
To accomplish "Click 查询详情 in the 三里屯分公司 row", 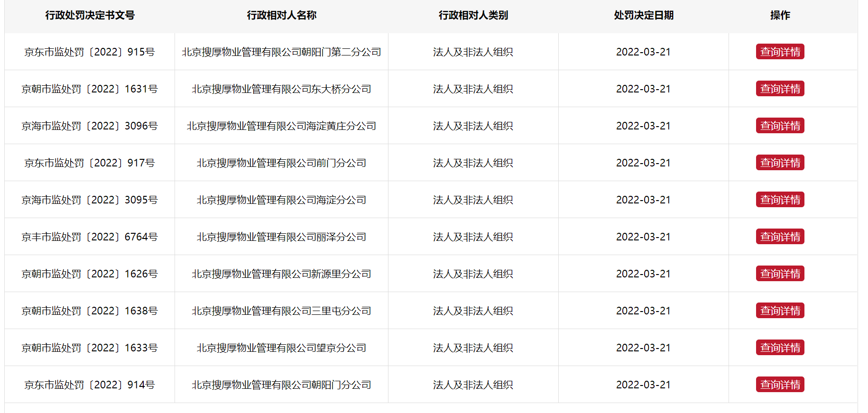I will [780, 311].
